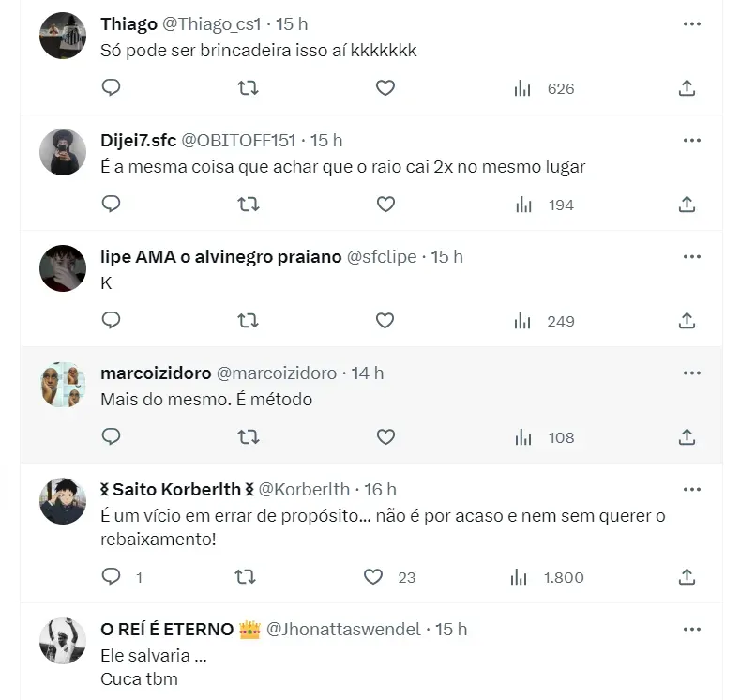Like Saito Korberlth's tweet with 23 likes
This screenshot has width=740, height=700.
point(373,576)
